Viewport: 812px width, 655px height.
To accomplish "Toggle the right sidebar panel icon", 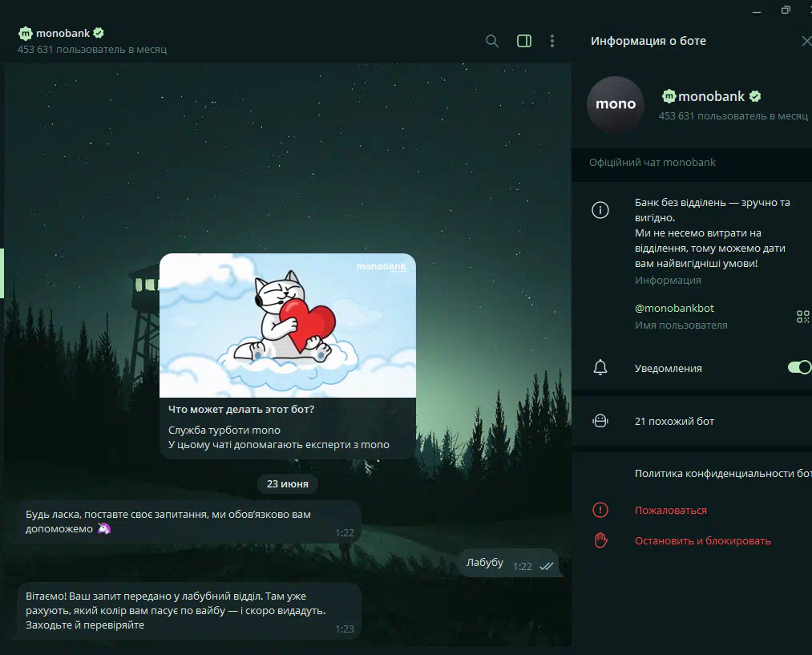I will point(524,41).
